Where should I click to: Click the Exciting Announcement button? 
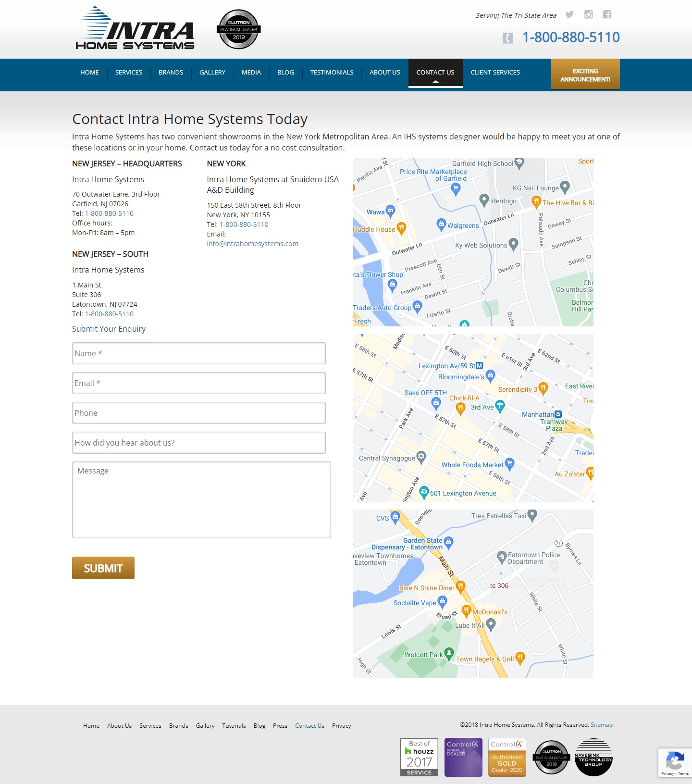(x=585, y=75)
